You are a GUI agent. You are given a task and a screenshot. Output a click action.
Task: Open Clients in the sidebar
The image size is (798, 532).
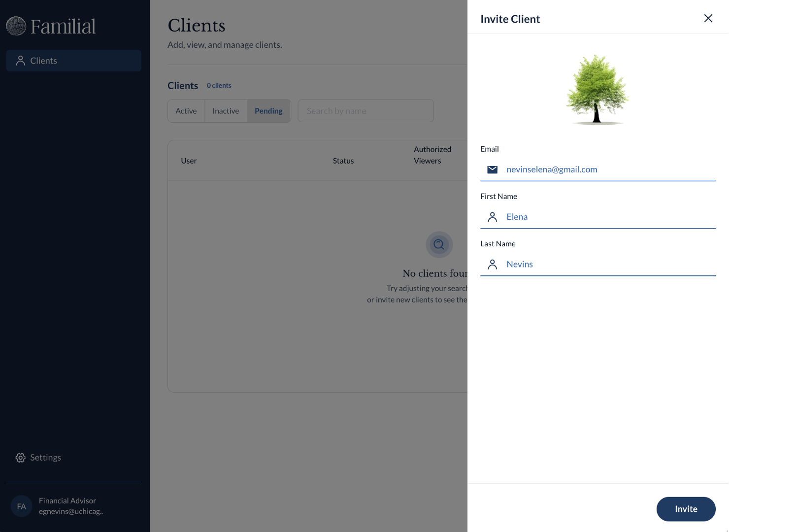click(x=73, y=61)
